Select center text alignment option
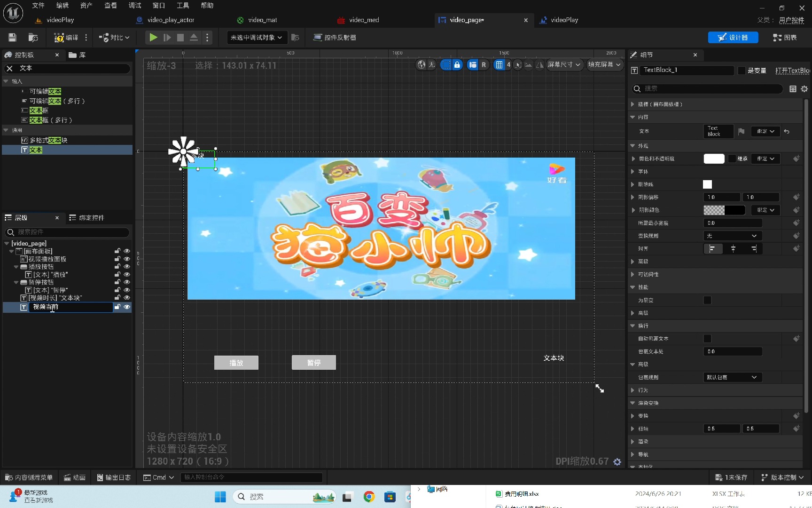Screen dimensions: 812x508 (733, 249)
